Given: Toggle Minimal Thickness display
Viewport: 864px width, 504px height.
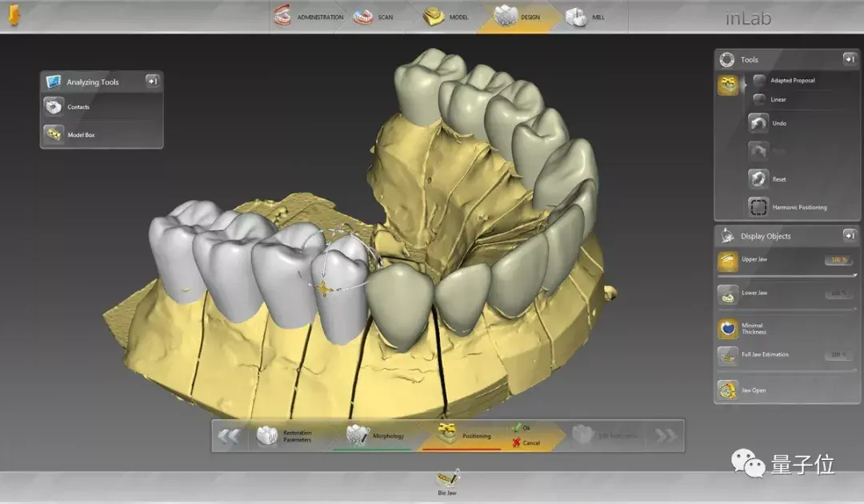Looking at the screenshot, I should click(x=728, y=328).
